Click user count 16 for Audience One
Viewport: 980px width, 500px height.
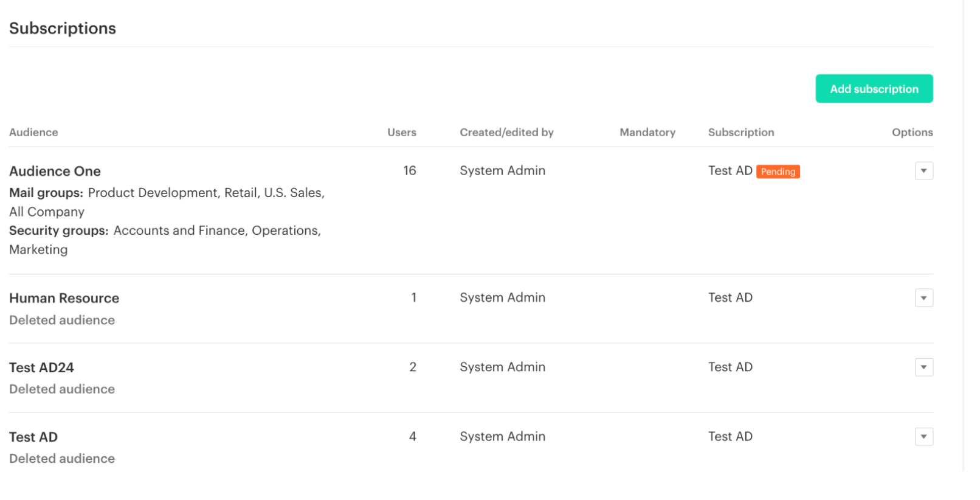409,171
